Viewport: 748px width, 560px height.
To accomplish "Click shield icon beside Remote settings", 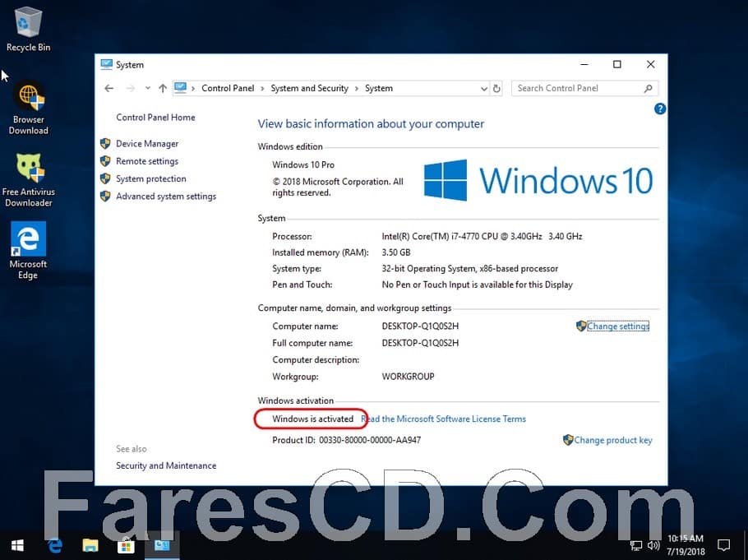I will [x=105, y=161].
